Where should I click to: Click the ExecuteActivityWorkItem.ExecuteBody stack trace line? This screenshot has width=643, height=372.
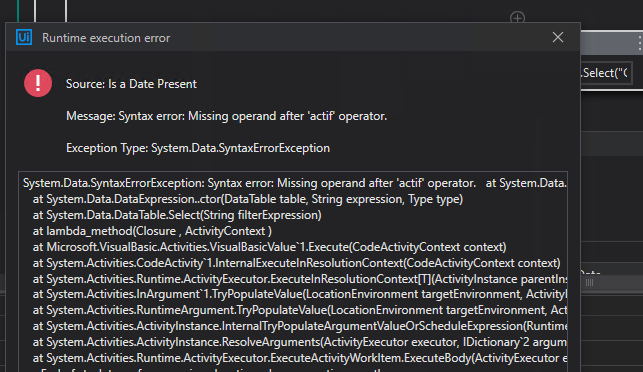[300, 358]
